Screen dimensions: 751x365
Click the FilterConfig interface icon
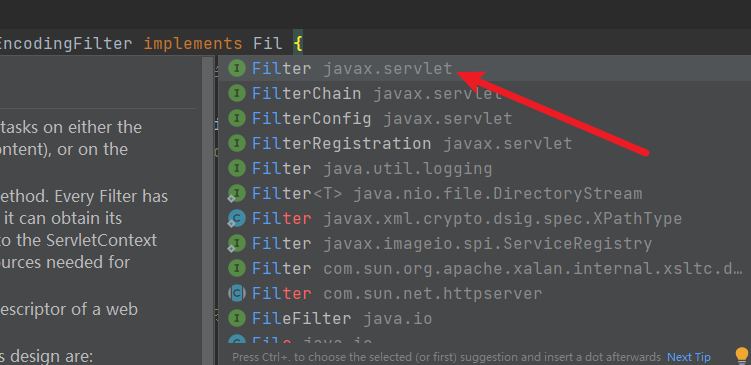(x=237, y=118)
